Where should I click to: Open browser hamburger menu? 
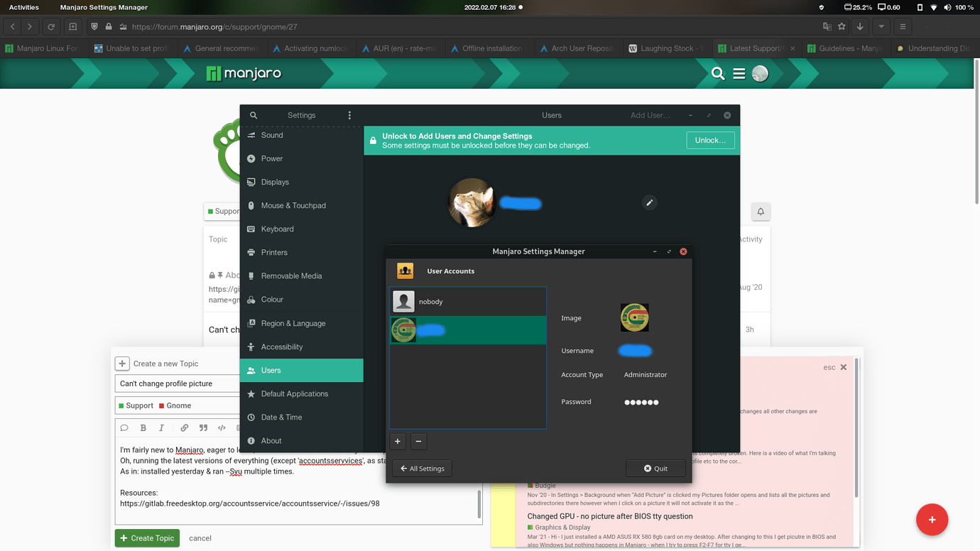(x=903, y=27)
